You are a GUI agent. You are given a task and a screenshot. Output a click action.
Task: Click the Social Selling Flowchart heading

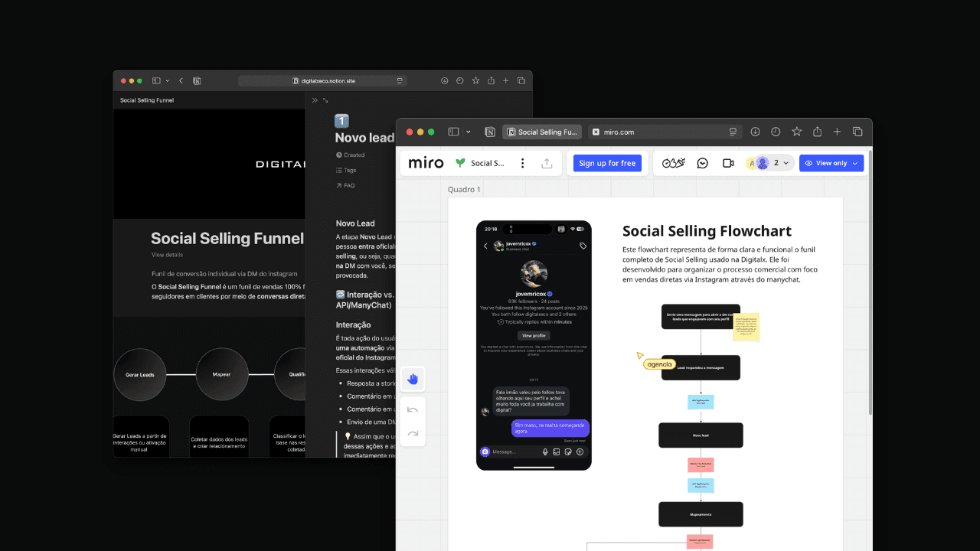[x=707, y=231]
